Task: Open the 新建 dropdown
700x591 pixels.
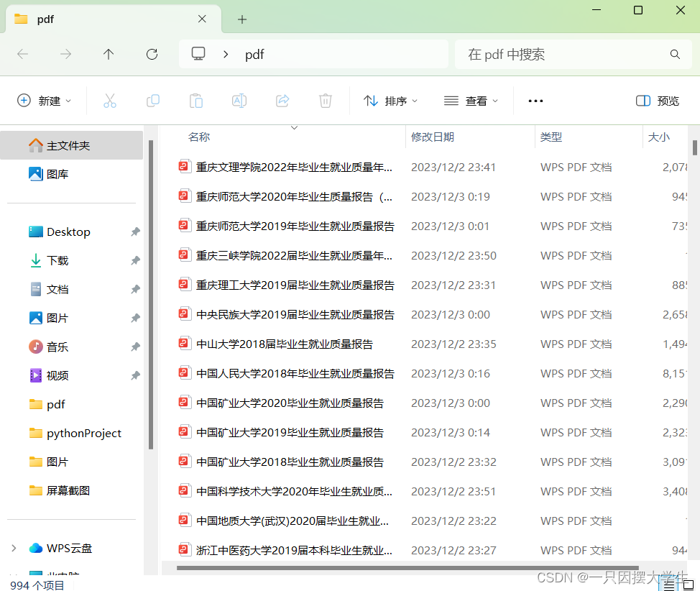Action: click(x=45, y=101)
